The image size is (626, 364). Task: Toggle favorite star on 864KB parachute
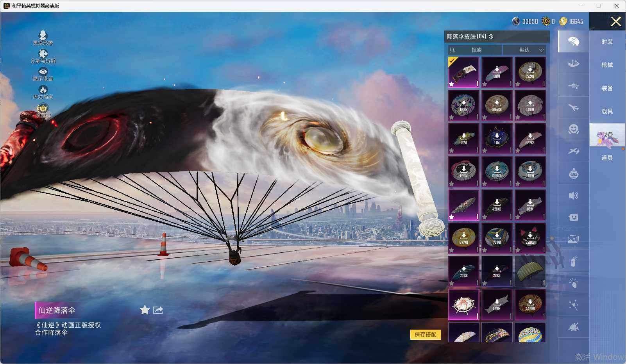[x=485, y=117]
